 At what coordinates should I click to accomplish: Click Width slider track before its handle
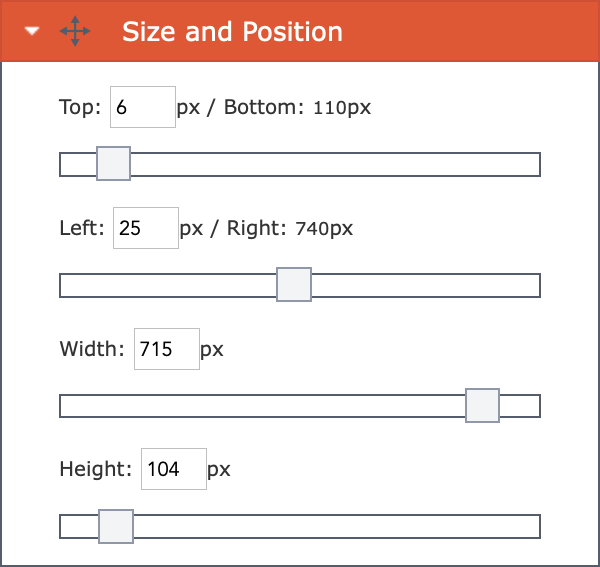click(x=262, y=406)
